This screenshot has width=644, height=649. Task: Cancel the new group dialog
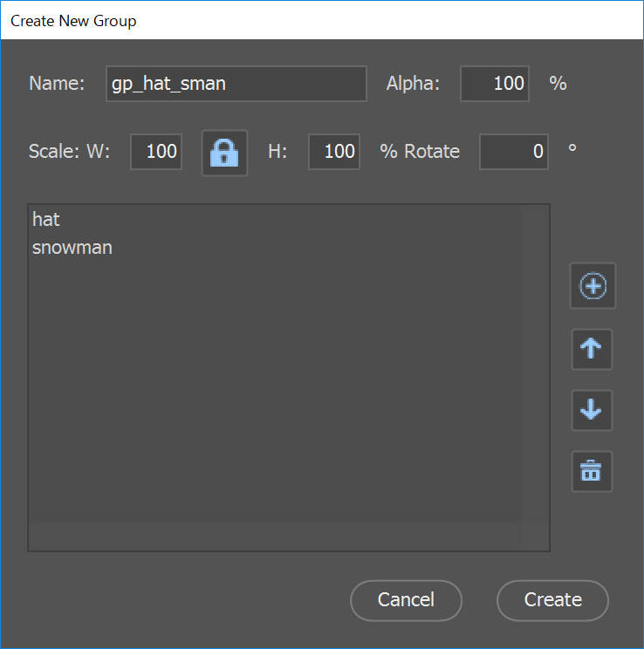pos(406,600)
